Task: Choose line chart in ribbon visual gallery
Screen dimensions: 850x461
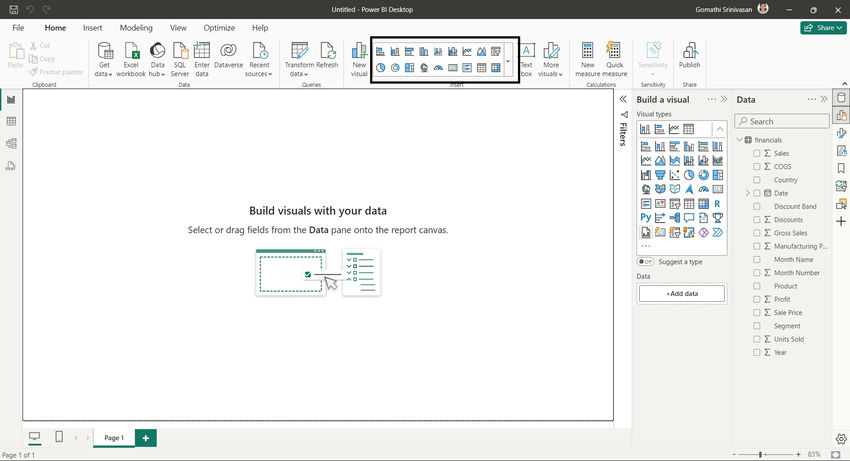Action: [x=467, y=52]
